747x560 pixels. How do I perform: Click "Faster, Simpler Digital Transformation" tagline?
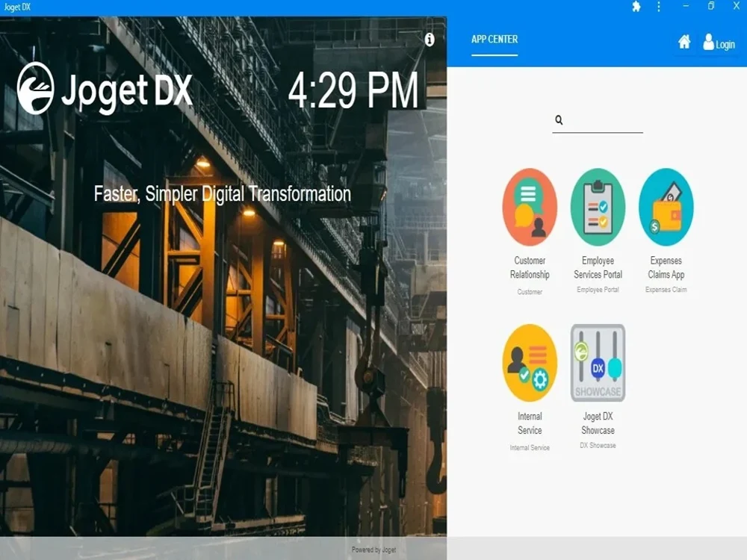[222, 194]
